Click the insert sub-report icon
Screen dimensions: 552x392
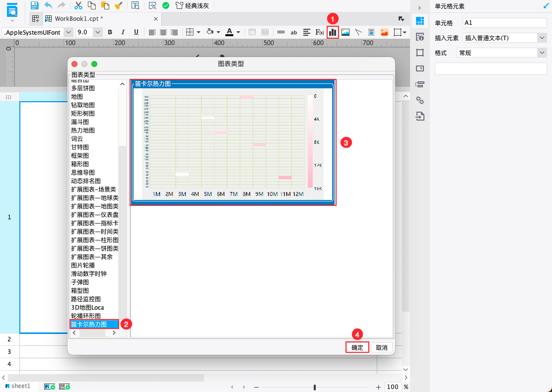(x=371, y=32)
